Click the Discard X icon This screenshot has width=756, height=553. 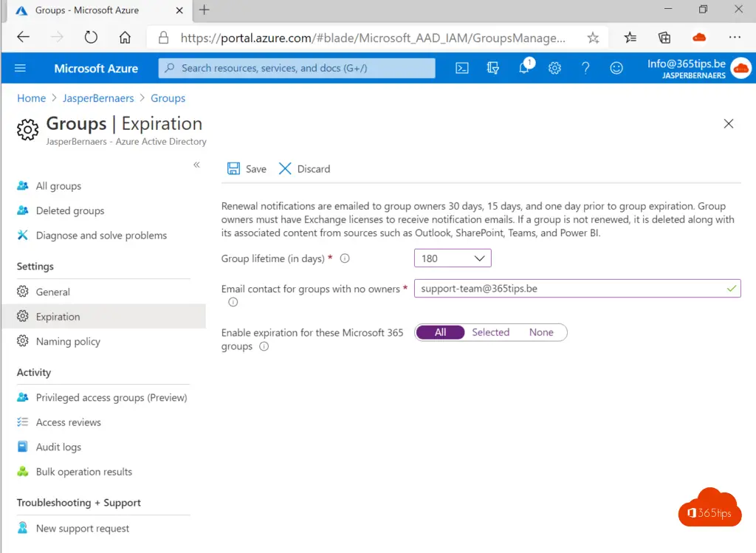pos(285,169)
